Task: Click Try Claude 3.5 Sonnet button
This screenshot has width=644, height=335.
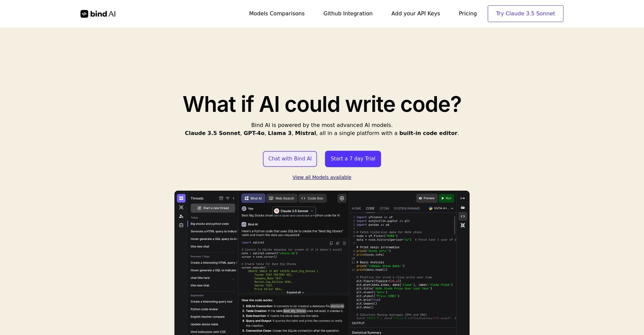Action: pos(525,14)
